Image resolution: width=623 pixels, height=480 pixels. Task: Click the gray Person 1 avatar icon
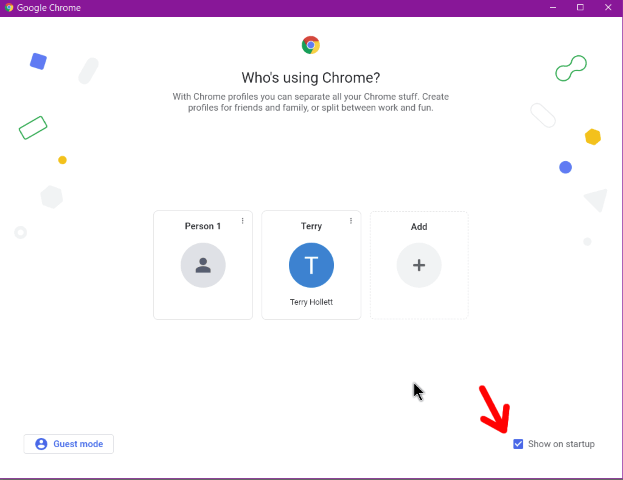[203, 265]
